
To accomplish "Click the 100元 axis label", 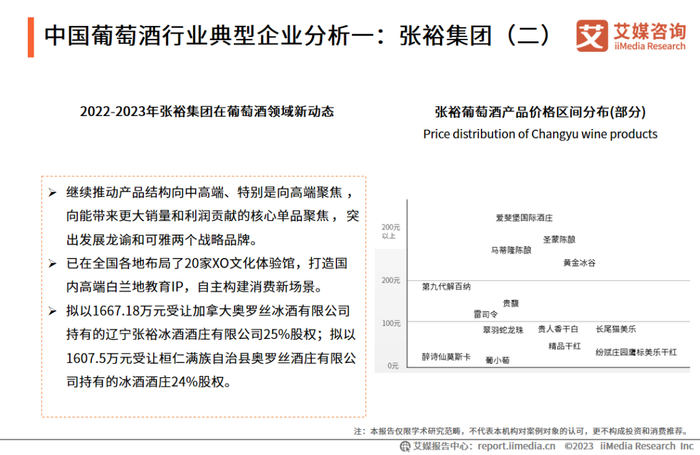I will click(x=391, y=323).
